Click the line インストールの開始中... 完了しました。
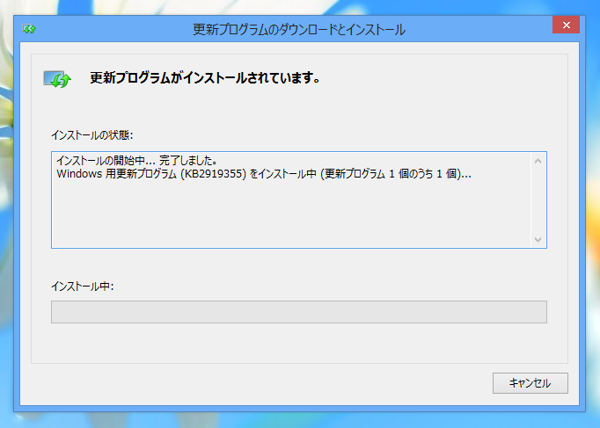This screenshot has width=600, height=428. [137, 160]
